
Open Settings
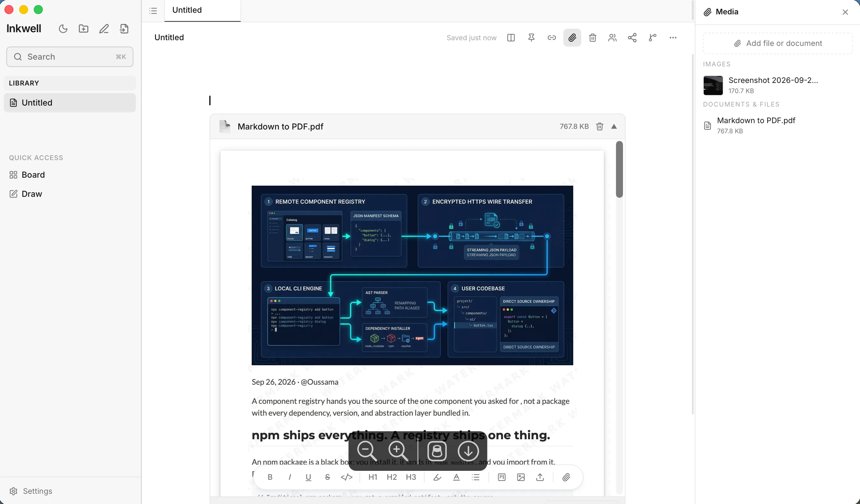pos(31,491)
